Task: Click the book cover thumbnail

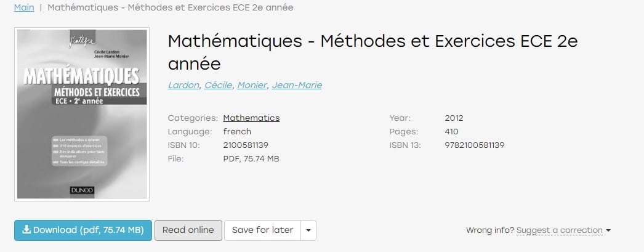Action: (82, 114)
